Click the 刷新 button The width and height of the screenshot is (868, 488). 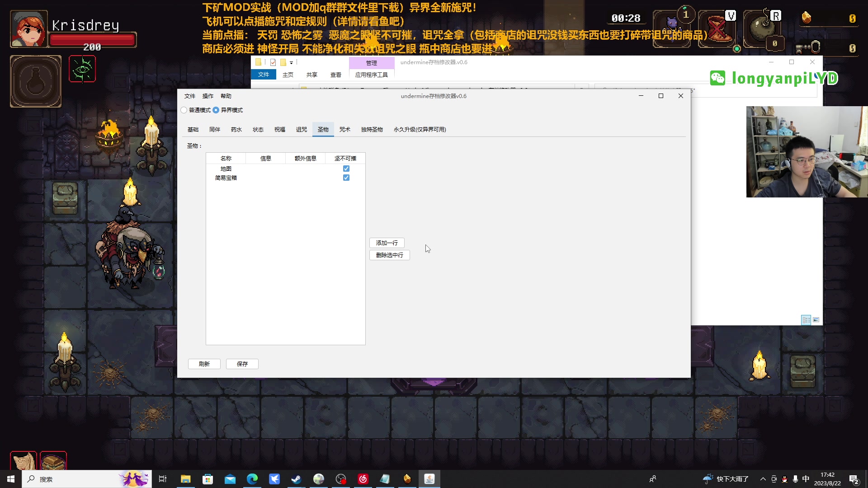click(x=204, y=364)
